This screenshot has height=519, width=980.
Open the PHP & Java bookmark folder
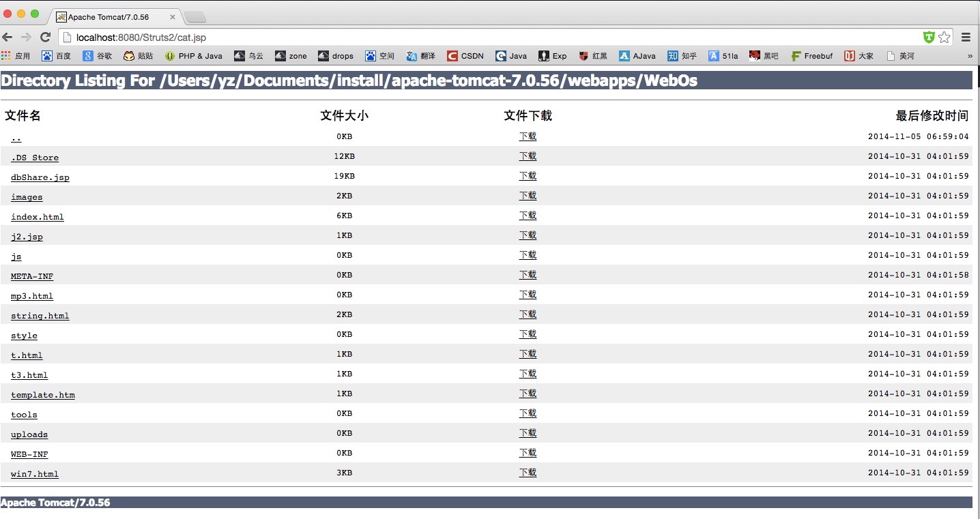tap(194, 56)
